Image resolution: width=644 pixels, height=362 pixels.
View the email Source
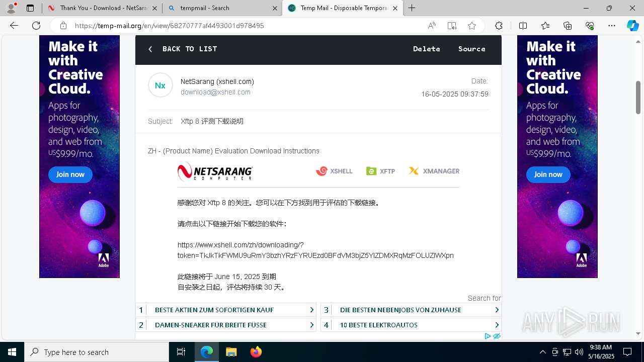[472, 49]
